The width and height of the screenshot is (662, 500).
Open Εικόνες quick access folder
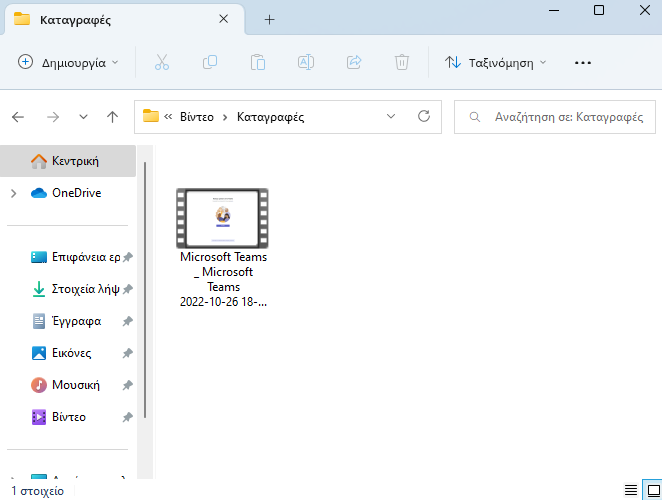[62, 353]
